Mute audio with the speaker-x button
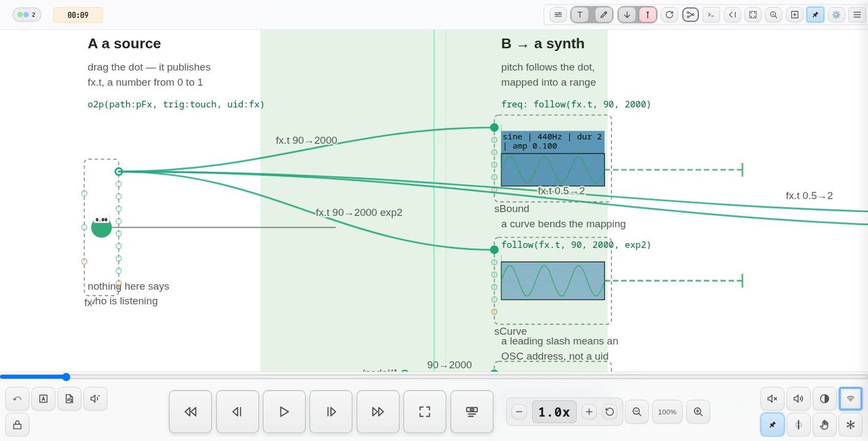 (773, 399)
